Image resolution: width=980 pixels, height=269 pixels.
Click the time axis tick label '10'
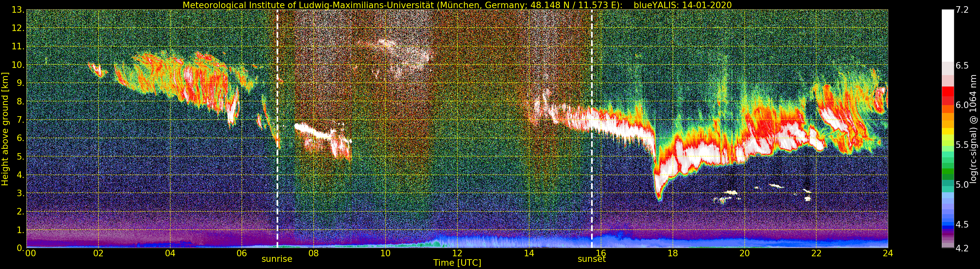click(x=385, y=253)
